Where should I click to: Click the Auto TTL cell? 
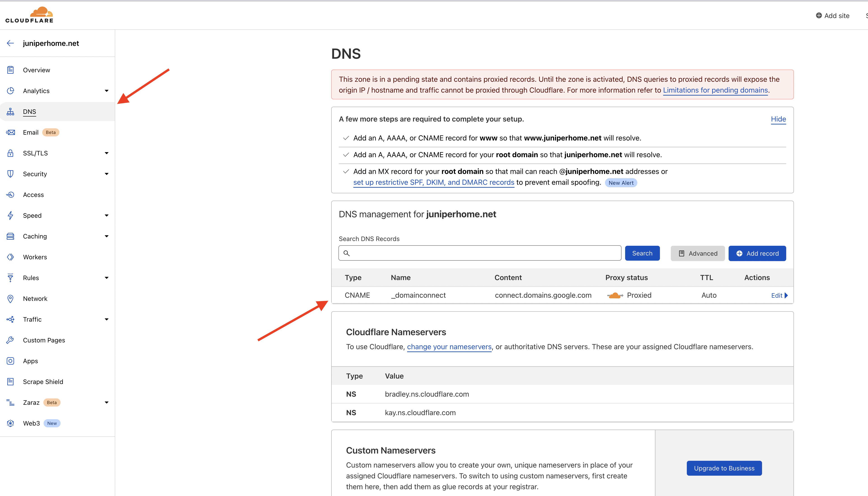[x=709, y=295]
